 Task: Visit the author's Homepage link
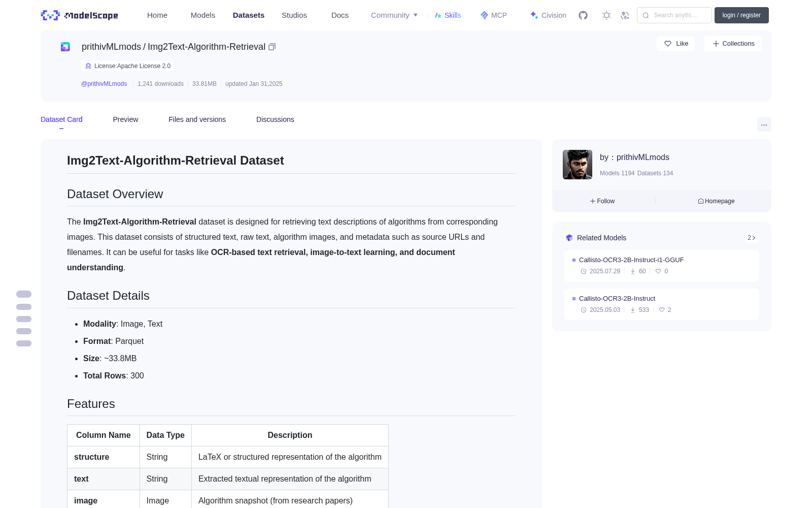click(716, 201)
